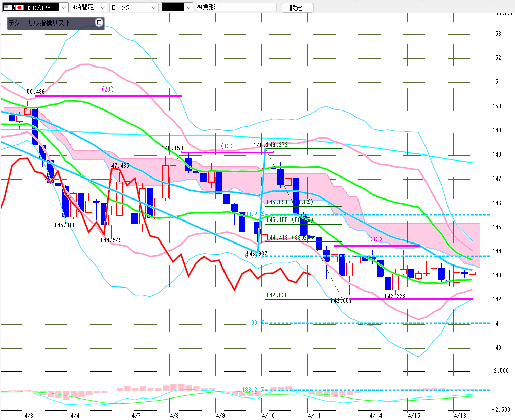Click the 150.496 high price label
Viewport: 515px width, 420px height.
(34, 92)
